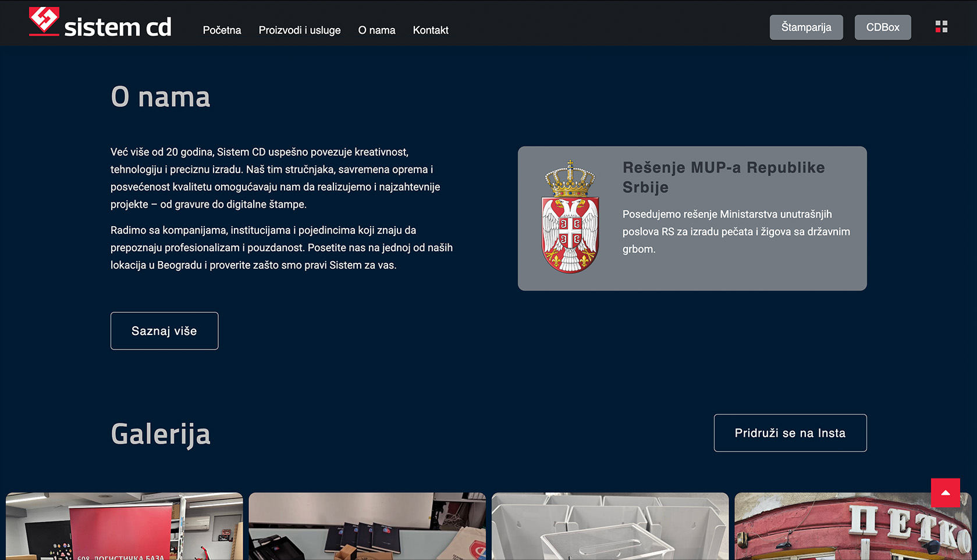Click the Saznaj više button
Screen dimensions: 977x560
pos(164,331)
